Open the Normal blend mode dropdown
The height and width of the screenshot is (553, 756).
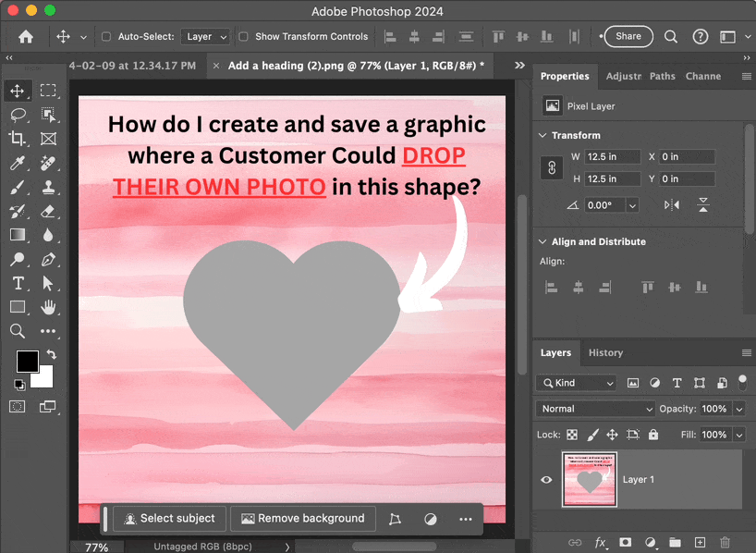coord(595,409)
